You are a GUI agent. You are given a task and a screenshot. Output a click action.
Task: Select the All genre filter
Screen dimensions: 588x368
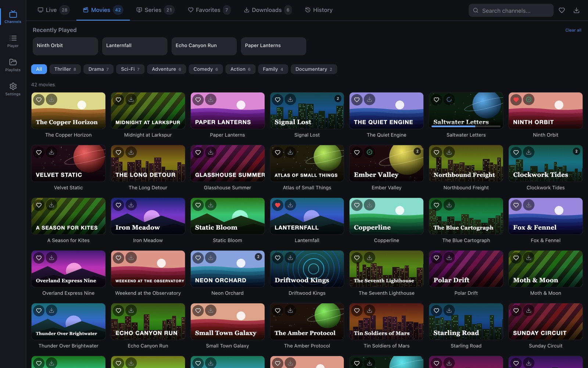click(x=39, y=69)
